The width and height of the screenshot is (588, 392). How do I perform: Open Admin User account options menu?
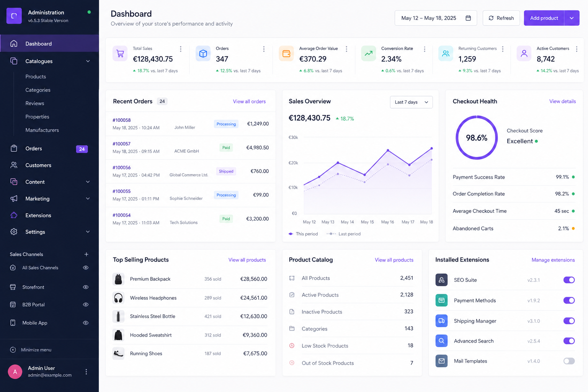86,372
